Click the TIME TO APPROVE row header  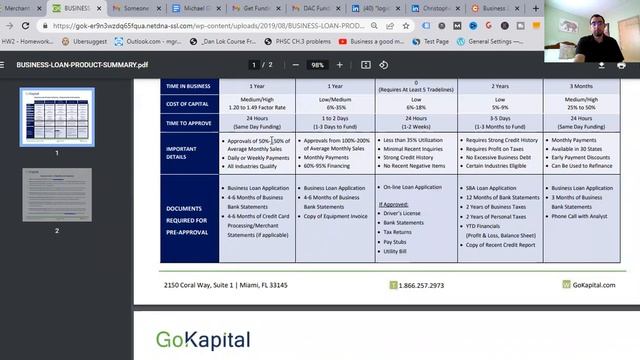coord(189,123)
